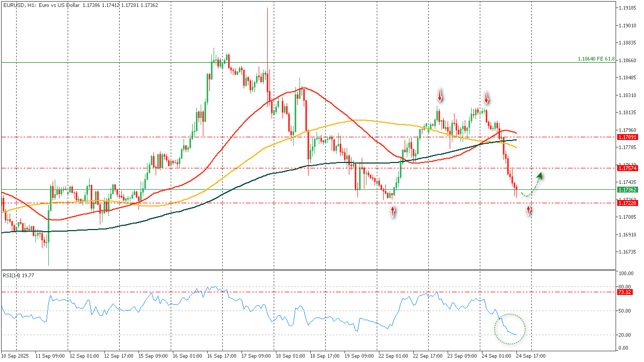Click the 1.19185 price scale value
Viewport: 644px width, 362px height.
point(627,8)
